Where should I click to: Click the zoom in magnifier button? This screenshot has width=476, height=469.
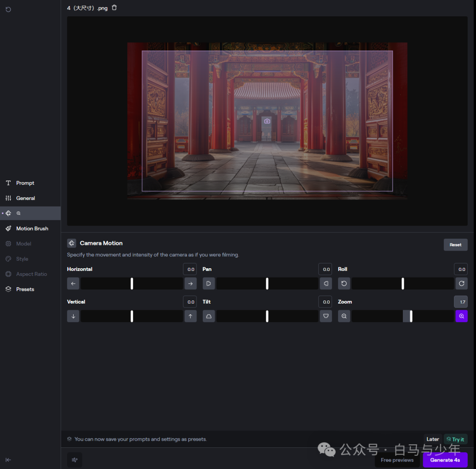(x=461, y=316)
